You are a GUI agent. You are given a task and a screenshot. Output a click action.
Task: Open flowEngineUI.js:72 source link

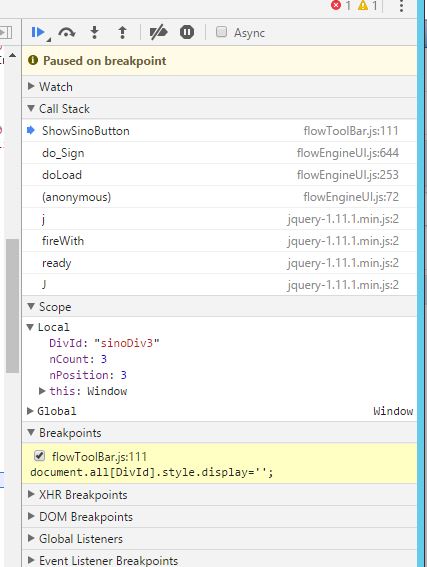coord(351,197)
